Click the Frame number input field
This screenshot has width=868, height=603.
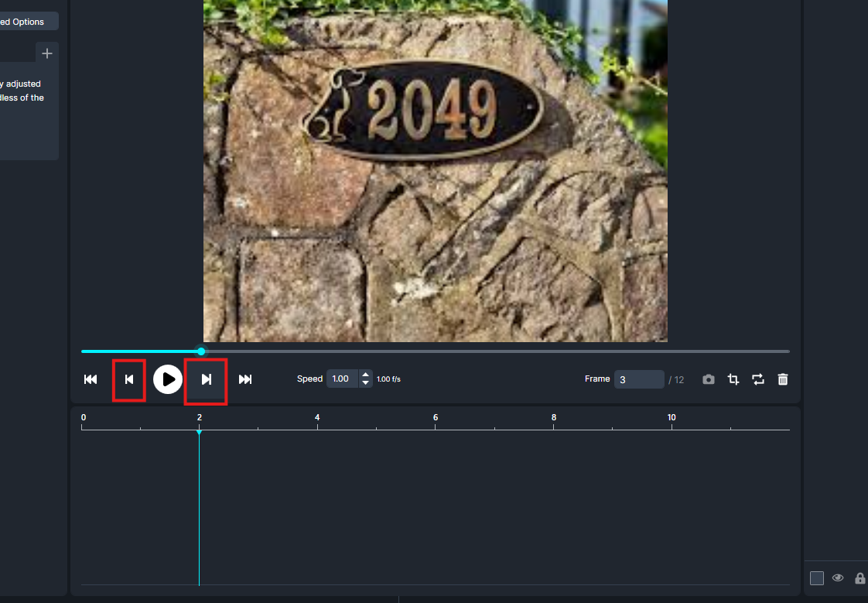click(638, 379)
